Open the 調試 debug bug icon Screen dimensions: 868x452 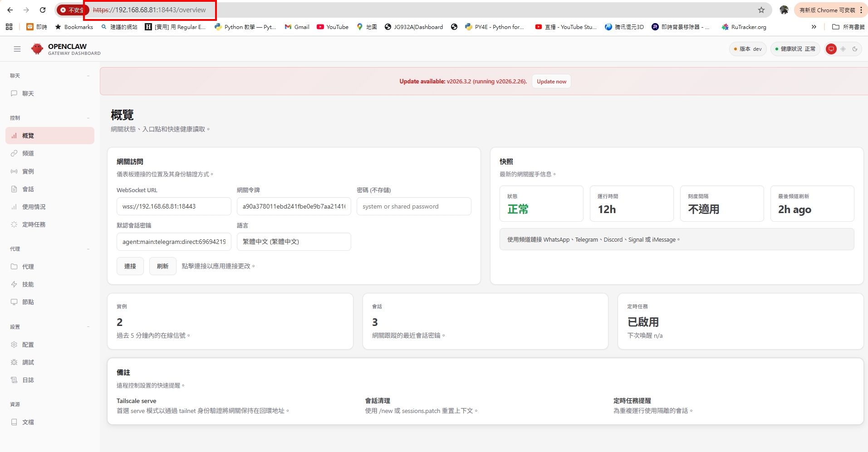pos(14,362)
